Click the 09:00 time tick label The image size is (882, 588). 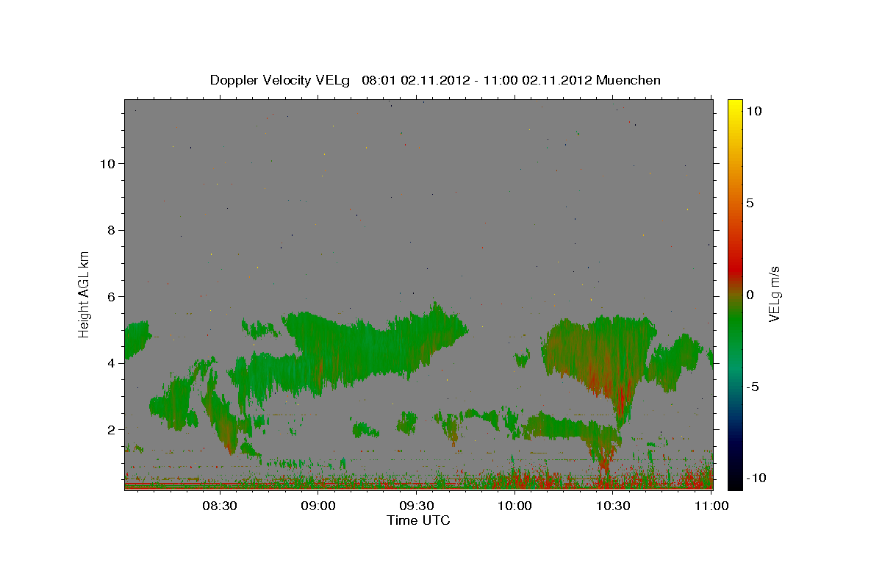coord(319,506)
